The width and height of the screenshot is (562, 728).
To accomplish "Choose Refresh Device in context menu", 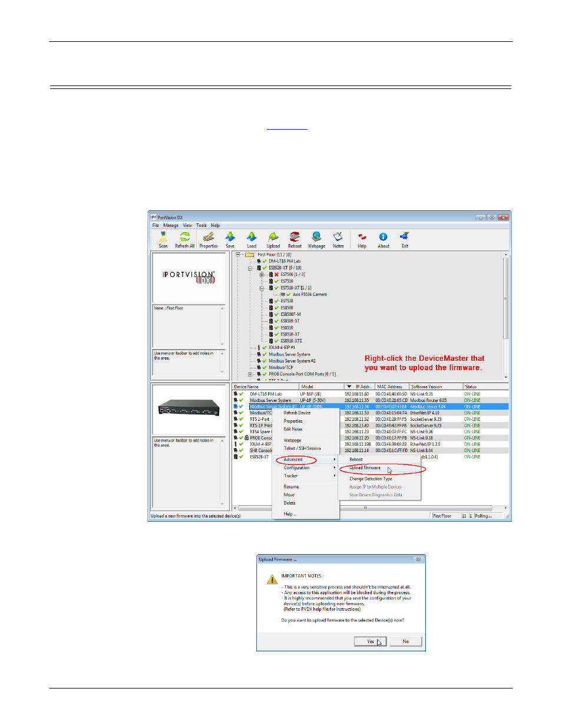I will 306,413.
